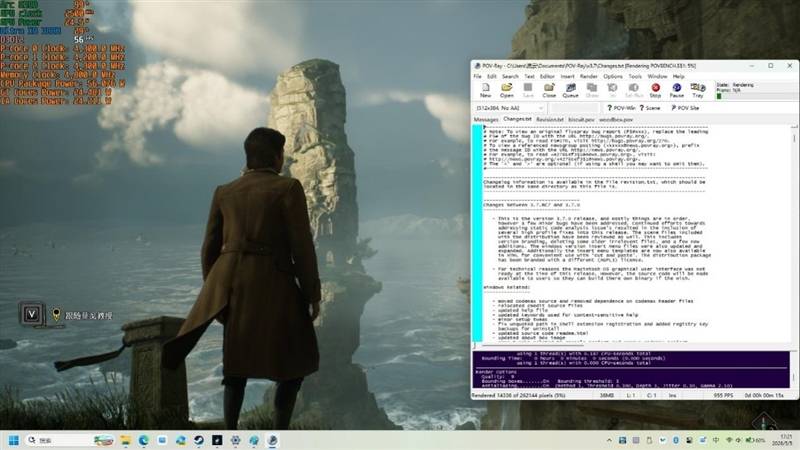This screenshot has width=800, height=450.
Task: Open the POV Site link icon
Action: (x=685, y=108)
